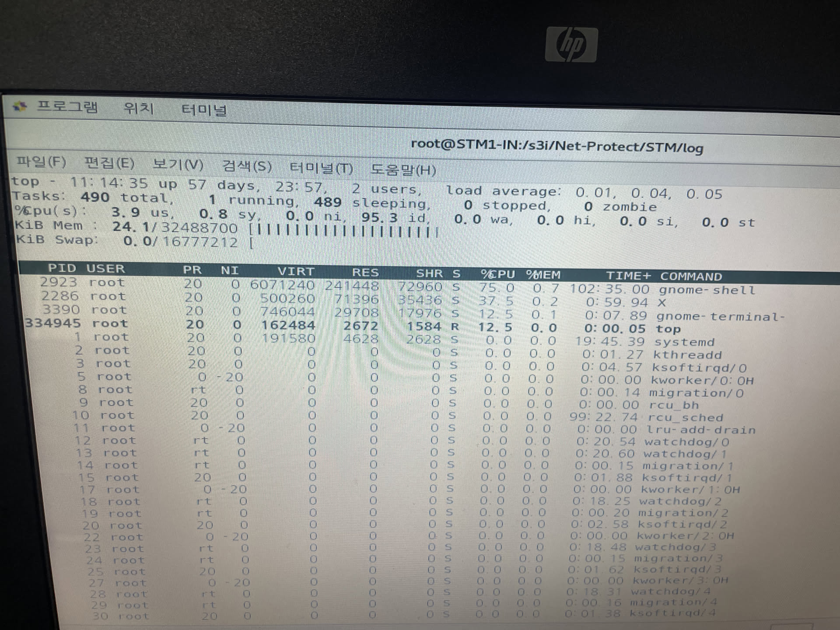Open the 파일(F) terminal menu
The width and height of the screenshot is (840, 630).
coord(41,162)
